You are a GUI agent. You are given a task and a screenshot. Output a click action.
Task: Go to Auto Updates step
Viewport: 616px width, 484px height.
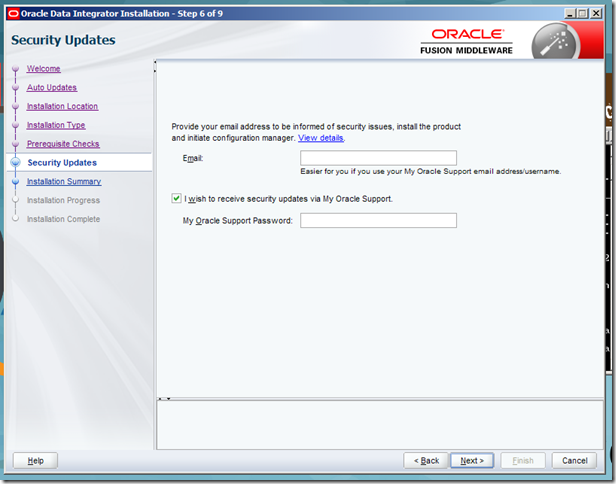click(52, 88)
